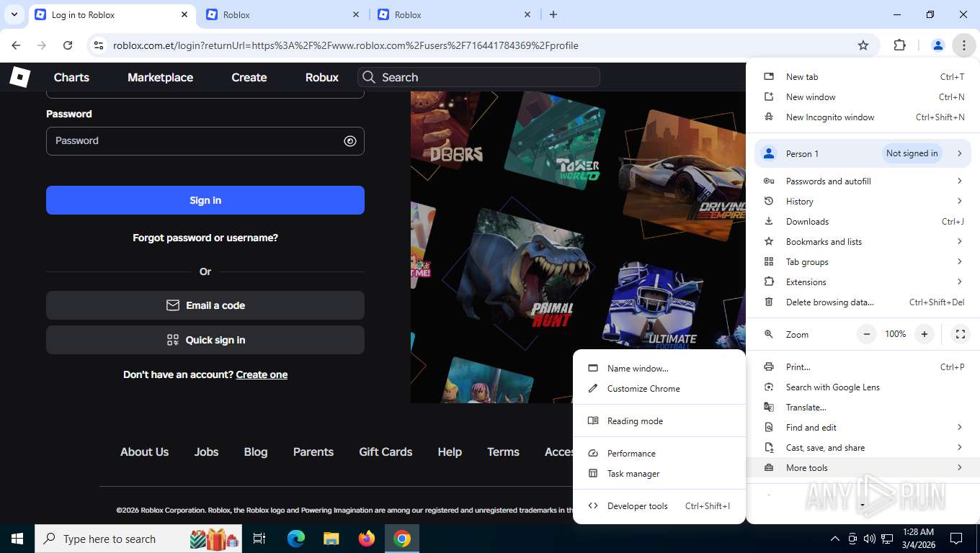Choose Delete browsing data

point(863,302)
